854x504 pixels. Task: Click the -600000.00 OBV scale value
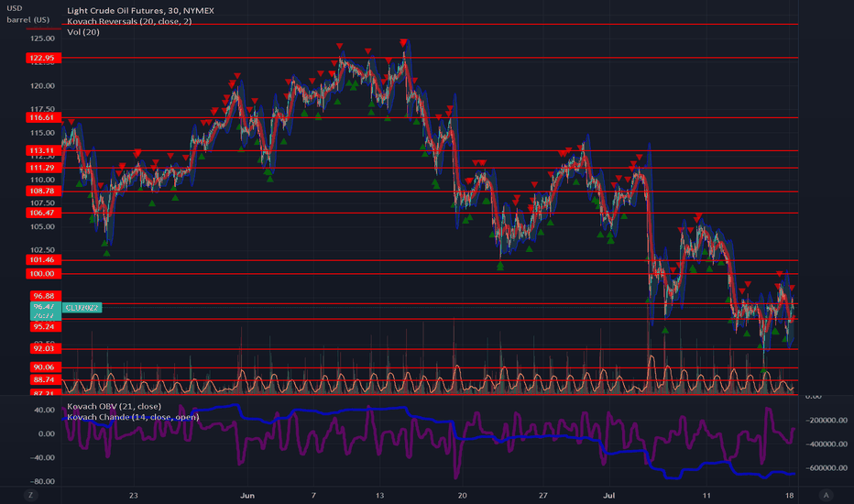point(826,468)
